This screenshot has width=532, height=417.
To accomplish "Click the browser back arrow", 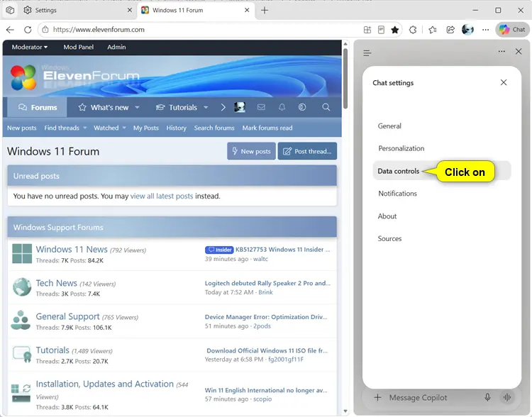I will 10,30.
